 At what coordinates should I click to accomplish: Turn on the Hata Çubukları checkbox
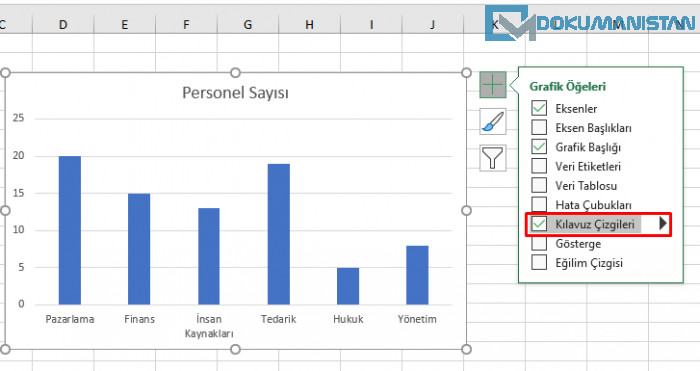pos(539,204)
